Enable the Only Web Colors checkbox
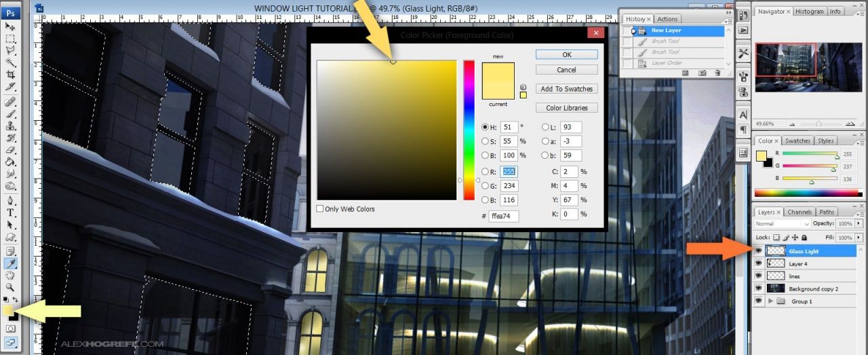Image resolution: width=868 pixels, height=355 pixels. click(320, 209)
